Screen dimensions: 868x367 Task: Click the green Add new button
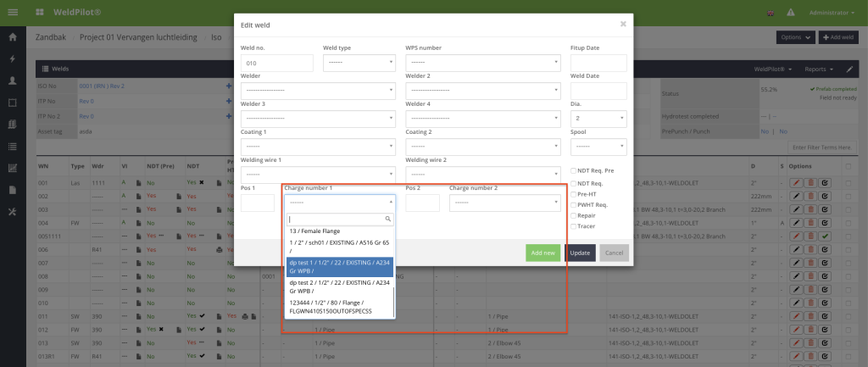click(x=542, y=253)
